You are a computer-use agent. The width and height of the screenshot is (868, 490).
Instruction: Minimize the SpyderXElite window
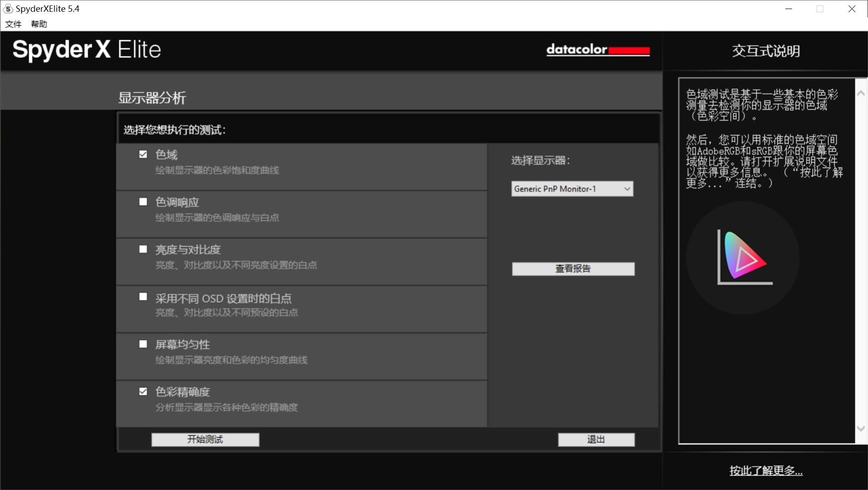point(789,9)
